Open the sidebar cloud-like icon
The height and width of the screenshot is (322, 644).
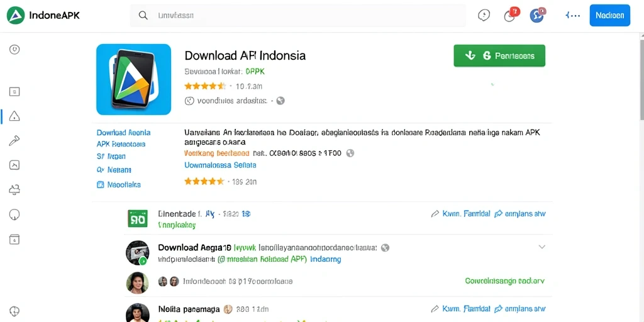click(x=14, y=190)
